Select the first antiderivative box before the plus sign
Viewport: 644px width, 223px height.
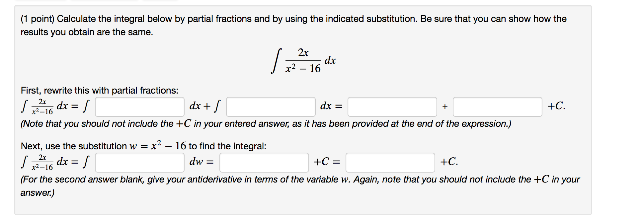click(x=392, y=107)
